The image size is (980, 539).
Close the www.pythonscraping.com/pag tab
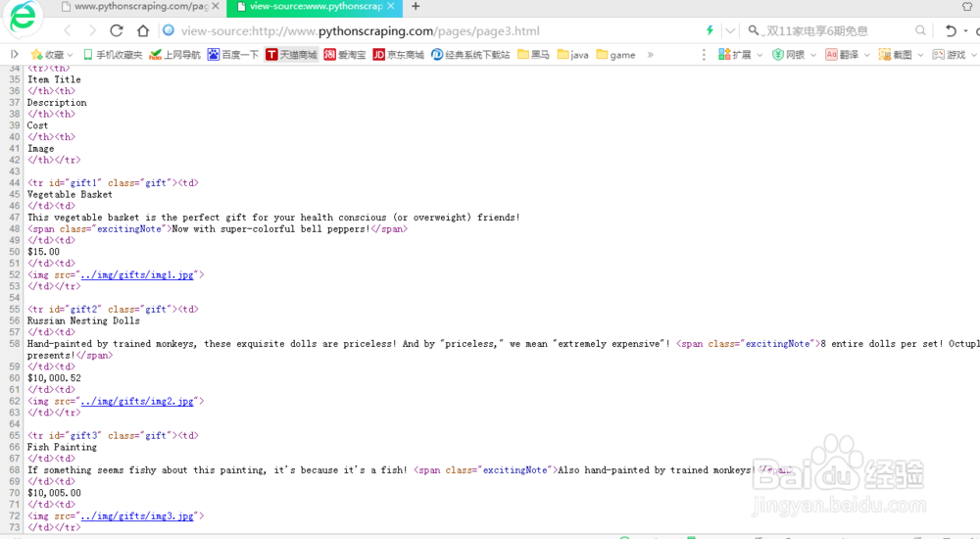click(x=216, y=6)
